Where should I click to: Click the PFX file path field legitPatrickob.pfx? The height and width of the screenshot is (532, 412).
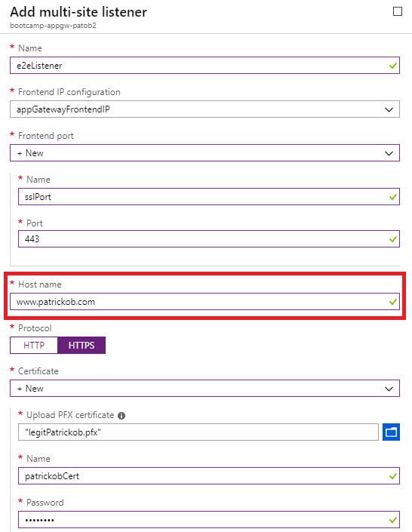[198, 432]
